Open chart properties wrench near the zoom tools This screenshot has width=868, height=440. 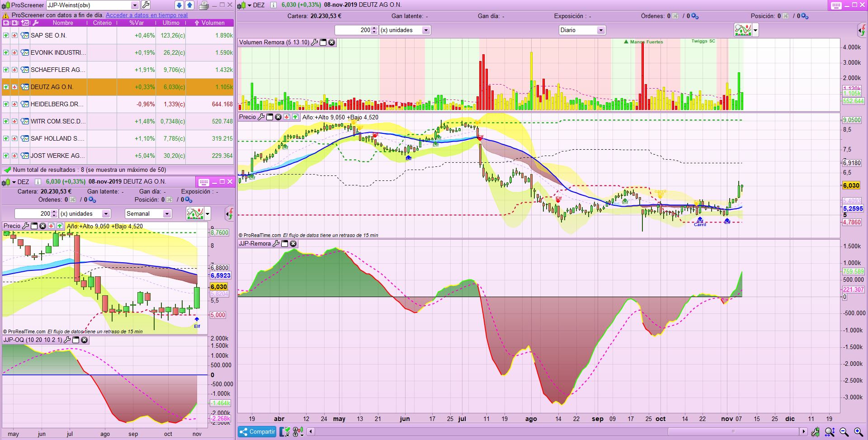[815, 432]
